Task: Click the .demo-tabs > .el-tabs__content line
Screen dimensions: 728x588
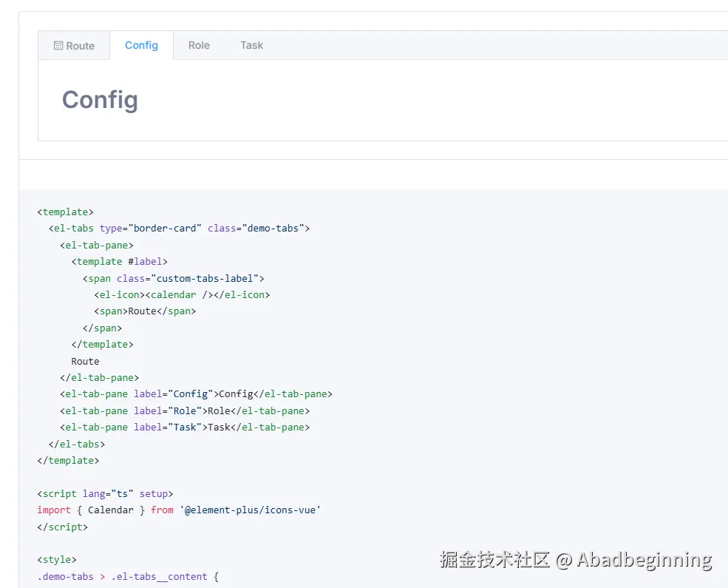Action: coord(128,576)
